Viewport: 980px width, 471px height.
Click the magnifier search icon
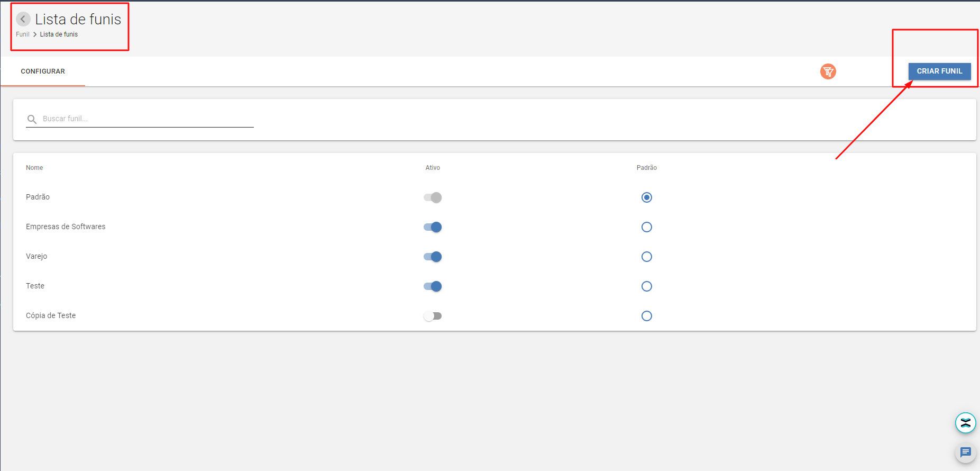click(x=32, y=119)
